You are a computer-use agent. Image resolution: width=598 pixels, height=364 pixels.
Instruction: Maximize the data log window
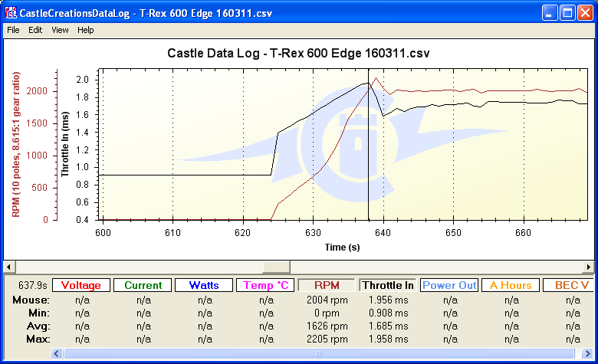coord(567,13)
